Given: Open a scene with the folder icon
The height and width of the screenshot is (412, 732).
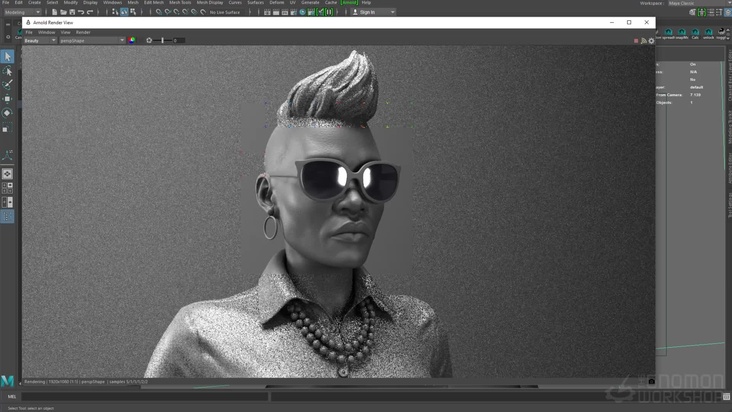Looking at the screenshot, I should (63, 12).
